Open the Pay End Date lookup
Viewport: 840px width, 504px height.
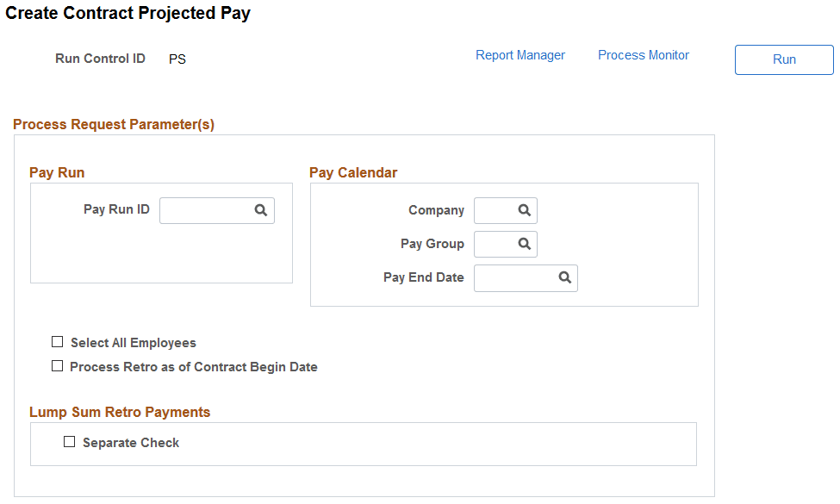coord(564,277)
